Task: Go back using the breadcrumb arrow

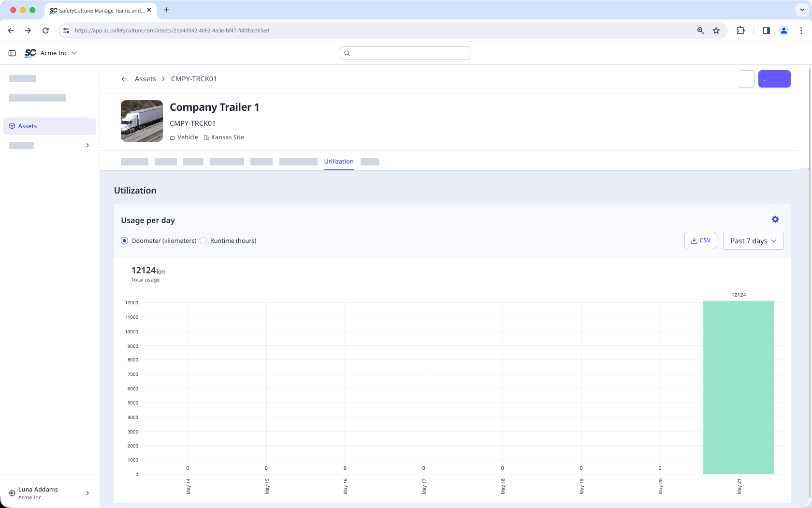Action: [124, 79]
